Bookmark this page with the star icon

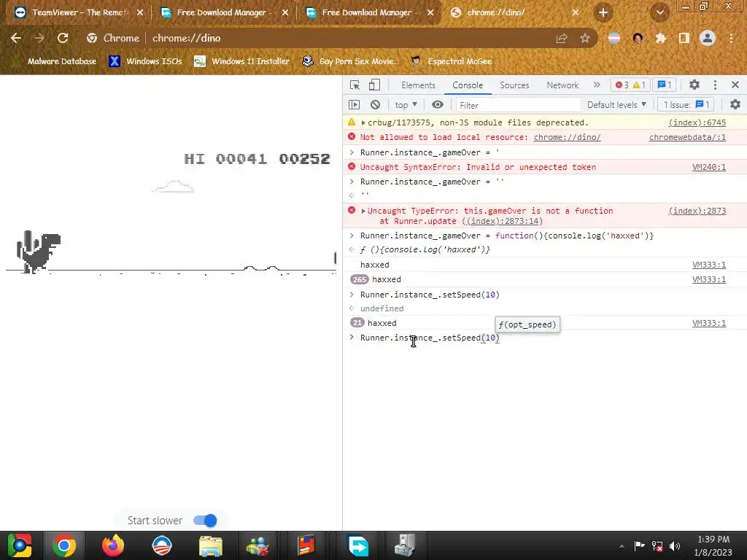[585, 38]
